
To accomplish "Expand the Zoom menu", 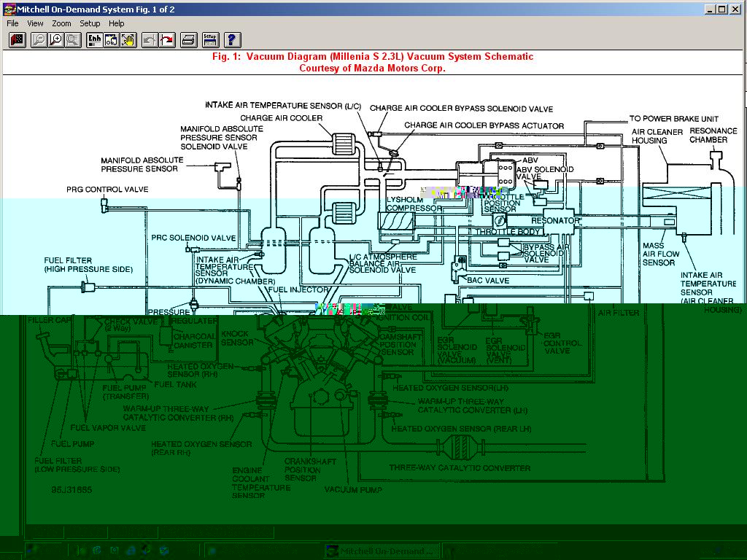I will (x=61, y=23).
